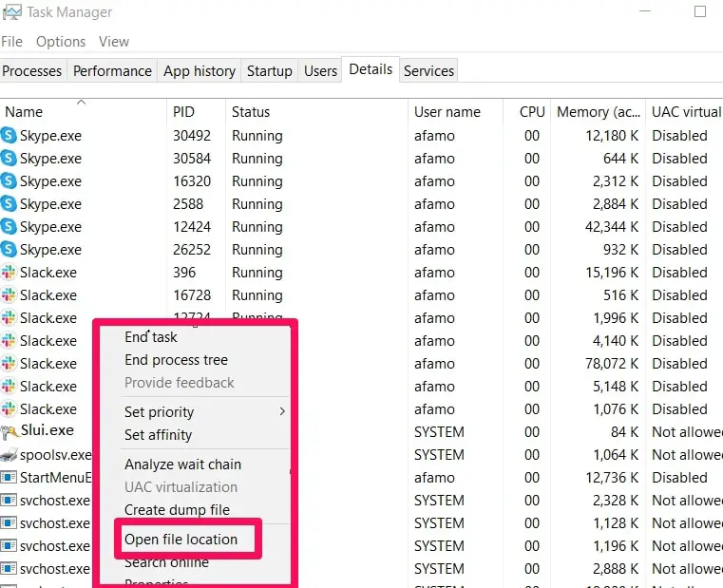
Task: Sort by Memory column header
Action: pos(599,112)
